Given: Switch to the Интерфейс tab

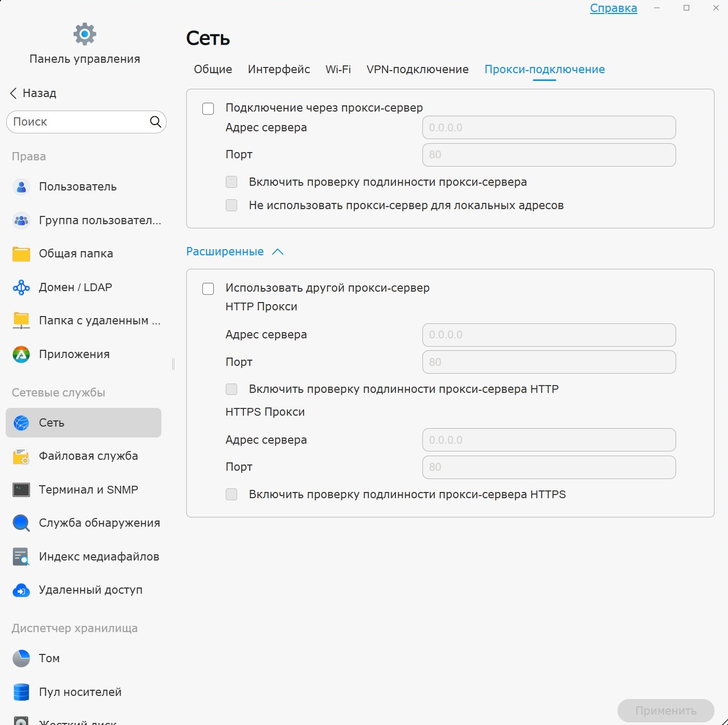Looking at the screenshot, I should pyautogui.click(x=279, y=70).
